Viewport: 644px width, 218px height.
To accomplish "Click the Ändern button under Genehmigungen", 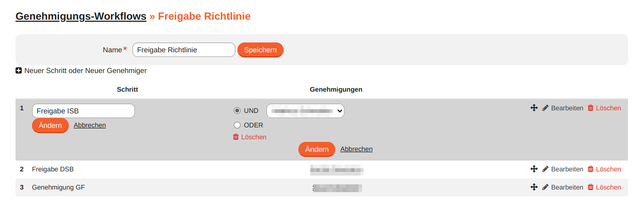I will coord(317,149).
